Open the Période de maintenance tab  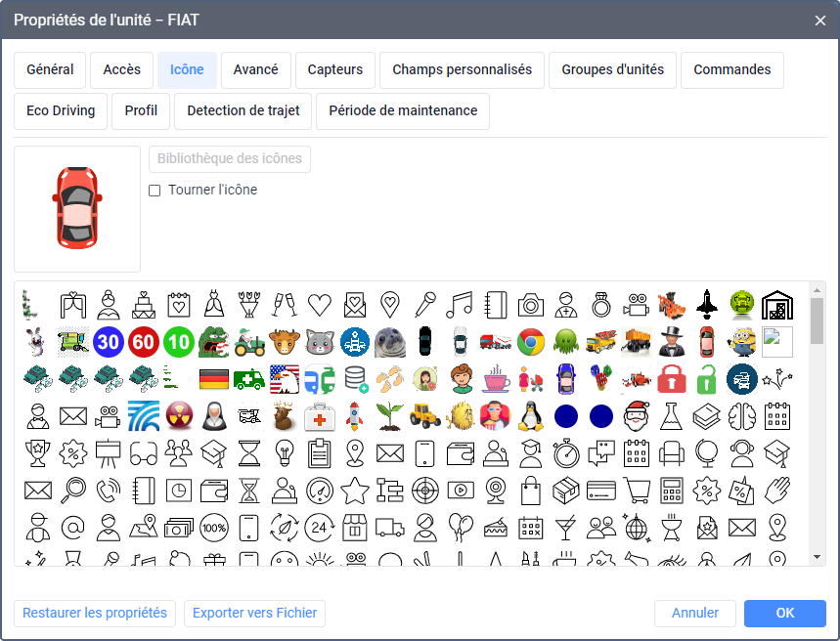(x=403, y=110)
